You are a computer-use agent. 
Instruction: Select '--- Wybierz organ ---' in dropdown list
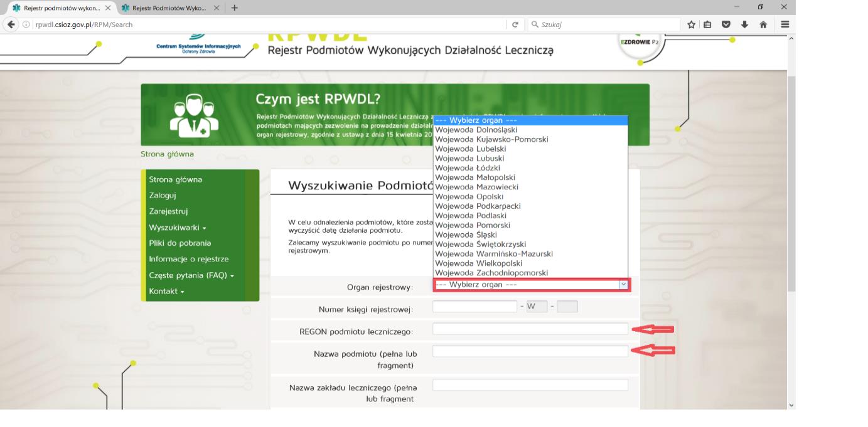coord(530,120)
